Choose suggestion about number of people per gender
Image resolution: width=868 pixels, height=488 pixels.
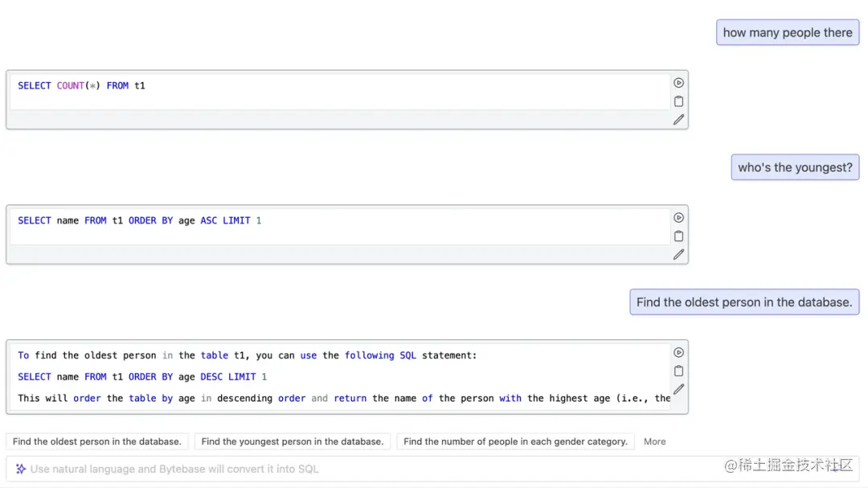point(515,441)
